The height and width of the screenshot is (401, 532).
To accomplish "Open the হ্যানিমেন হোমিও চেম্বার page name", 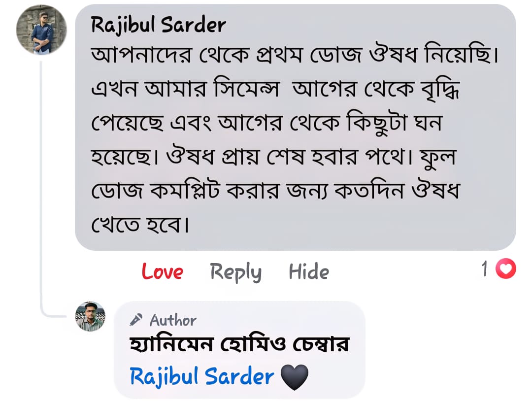I will point(239,344).
